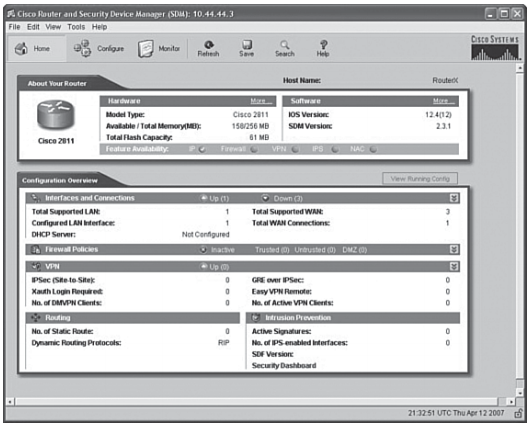Switch to the Monitor mode icon
The image size is (532, 429).
[x=146, y=49]
